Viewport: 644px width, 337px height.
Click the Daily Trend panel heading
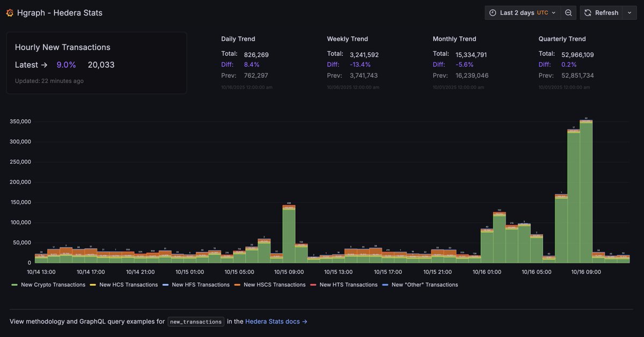click(238, 39)
